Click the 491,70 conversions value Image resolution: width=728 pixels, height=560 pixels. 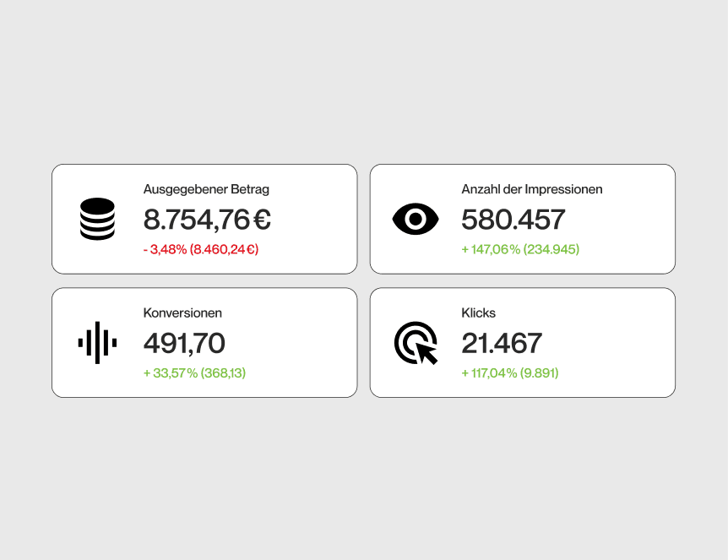[x=184, y=344]
